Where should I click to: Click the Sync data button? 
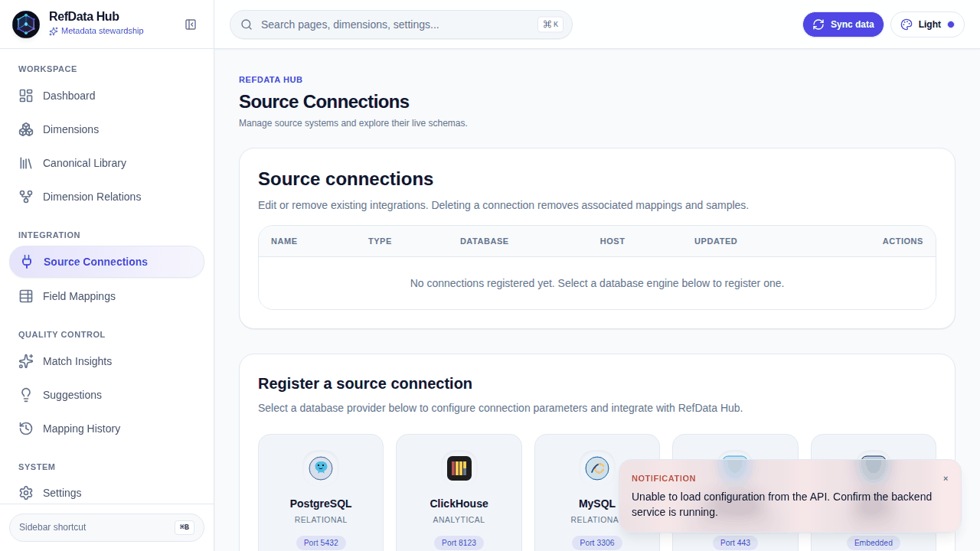(x=843, y=24)
